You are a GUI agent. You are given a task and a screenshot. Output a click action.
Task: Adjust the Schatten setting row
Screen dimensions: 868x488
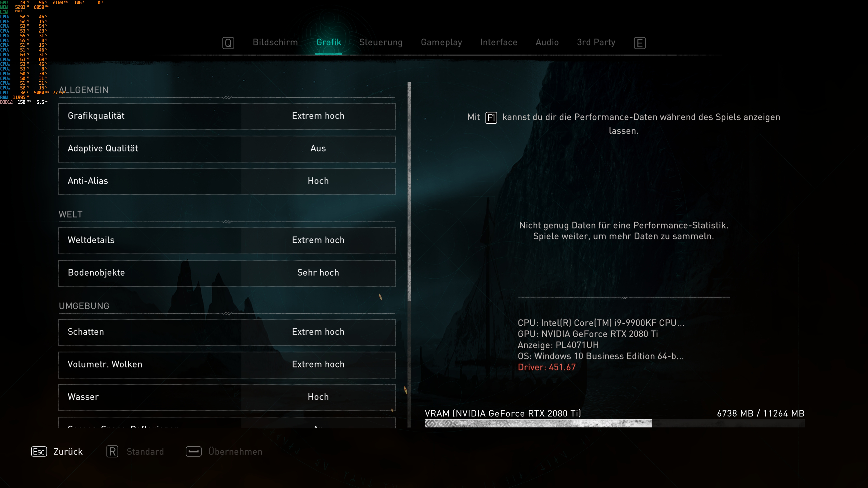[x=227, y=332]
